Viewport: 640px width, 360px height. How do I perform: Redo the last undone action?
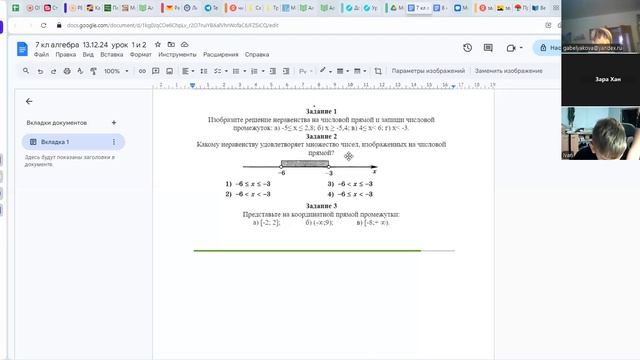click(x=53, y=71)
